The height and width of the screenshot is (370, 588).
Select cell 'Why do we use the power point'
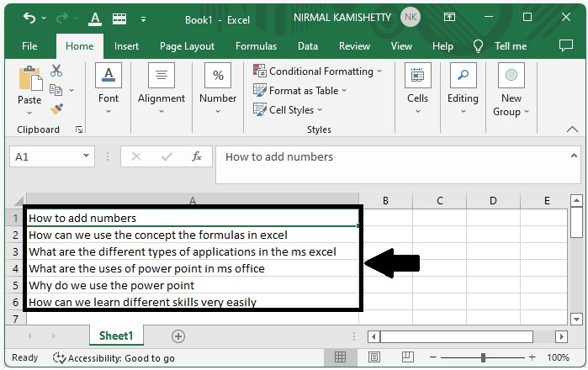coord(193,285)
